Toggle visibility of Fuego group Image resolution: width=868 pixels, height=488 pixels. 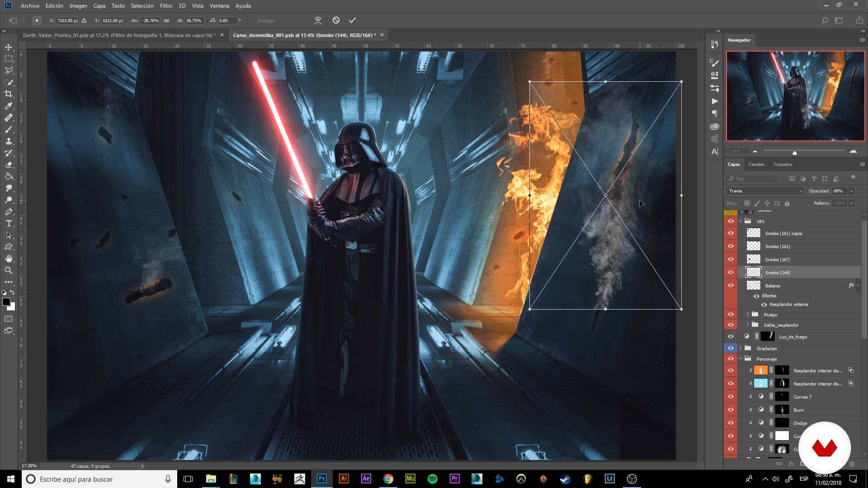731,314
